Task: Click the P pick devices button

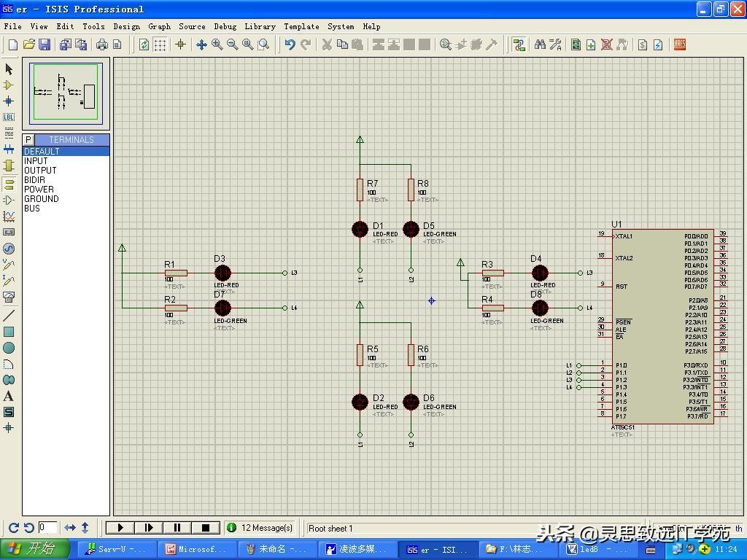Action: pyautogui.click(x=28, y=140)
